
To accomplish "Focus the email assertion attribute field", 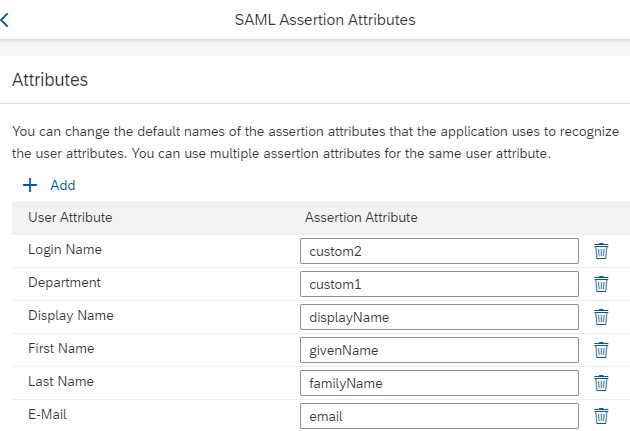I will point(439,416).
